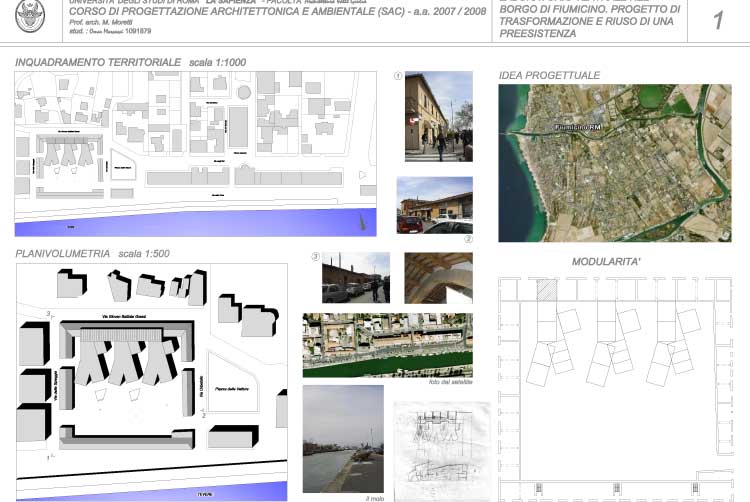Click the Sapienza university crest logo
Viewport: 750px width, 502px height.
tap(30, 15)
